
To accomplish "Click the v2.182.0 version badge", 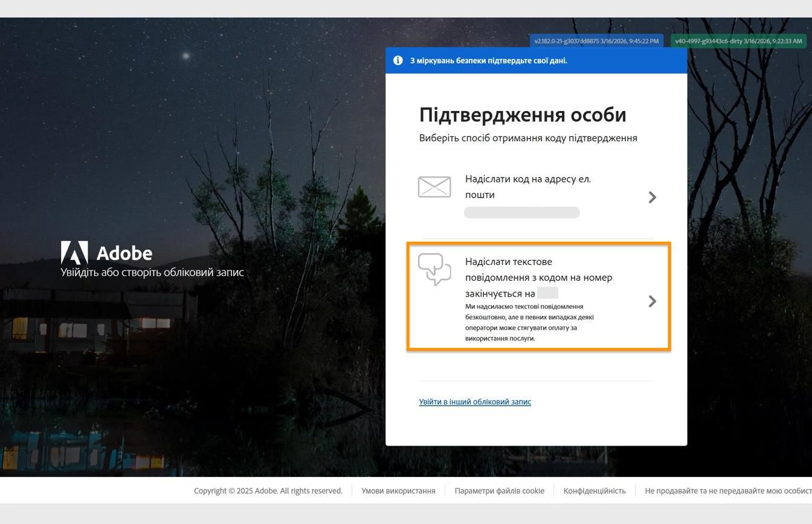I will [x=595, y=41].
